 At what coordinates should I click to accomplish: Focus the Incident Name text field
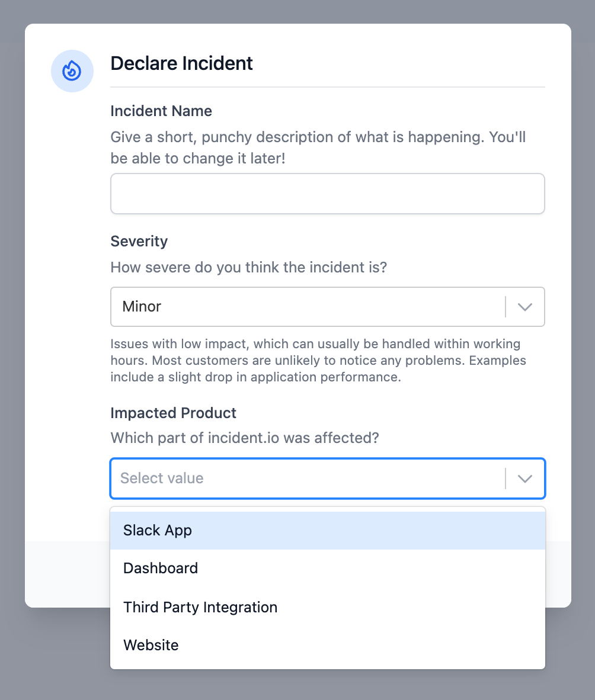coord(328,194)
